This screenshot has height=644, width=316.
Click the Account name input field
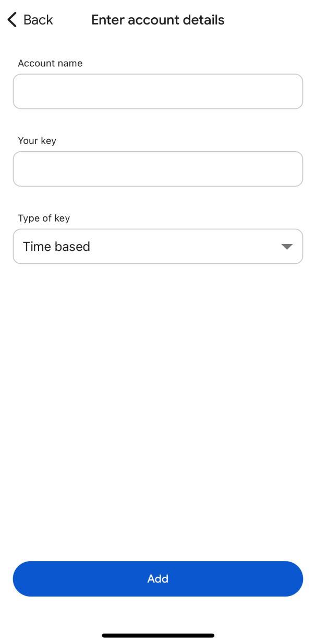click(x=158, y=91)
